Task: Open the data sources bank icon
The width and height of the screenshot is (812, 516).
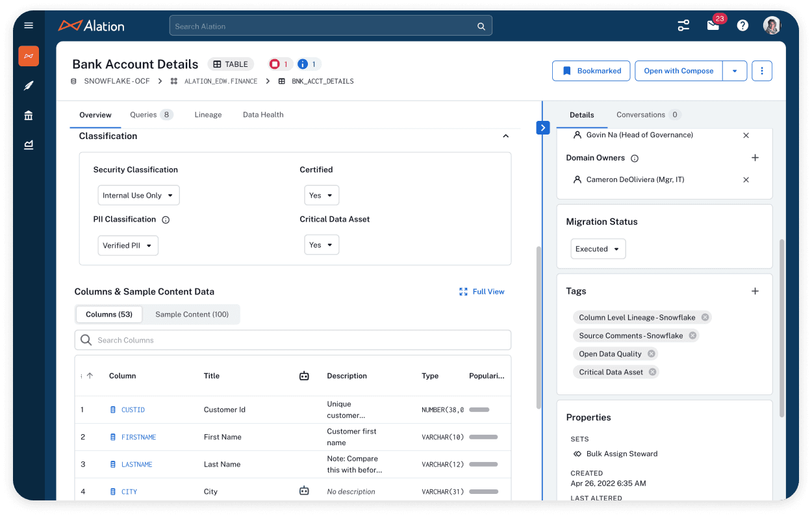Action: coord(28,115)
